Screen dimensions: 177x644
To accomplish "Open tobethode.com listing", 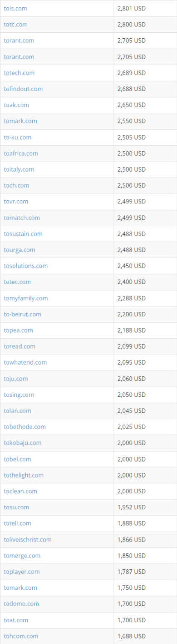I will pyautogui.click(x=25, y=426).
